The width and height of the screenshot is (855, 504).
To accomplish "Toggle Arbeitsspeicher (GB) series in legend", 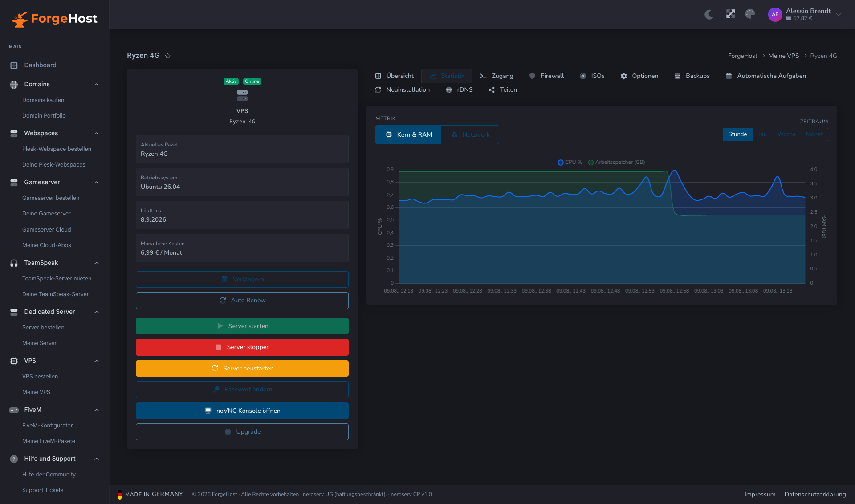I will [x=616, y=162].
